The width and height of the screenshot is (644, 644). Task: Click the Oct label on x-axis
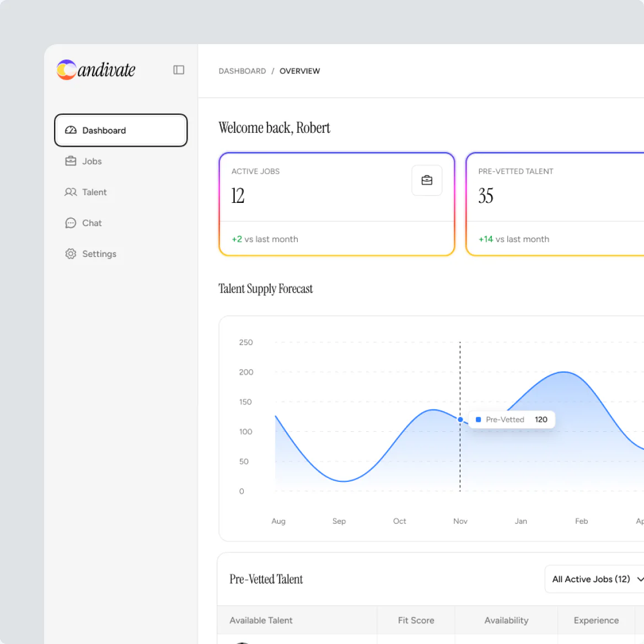(399, 521)
